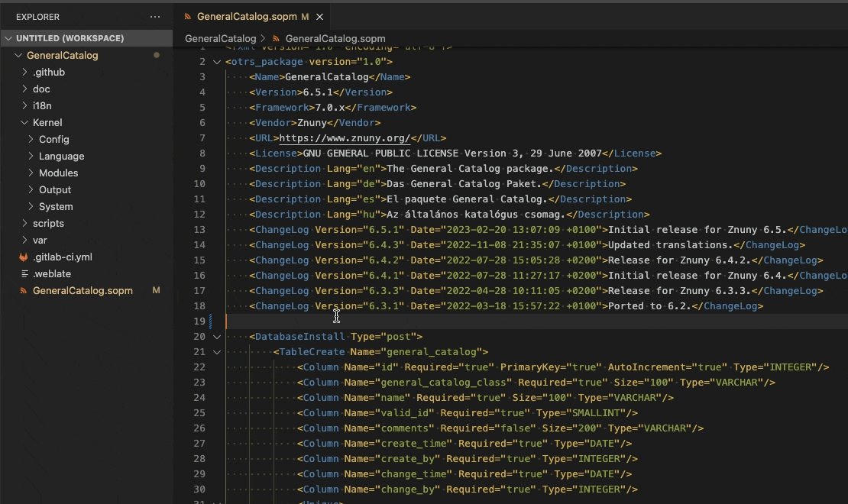Viewport: 848px width, 504px height.
Task: Select the GeneralCatalog.sopm editor tab
Action: point(248,17)
